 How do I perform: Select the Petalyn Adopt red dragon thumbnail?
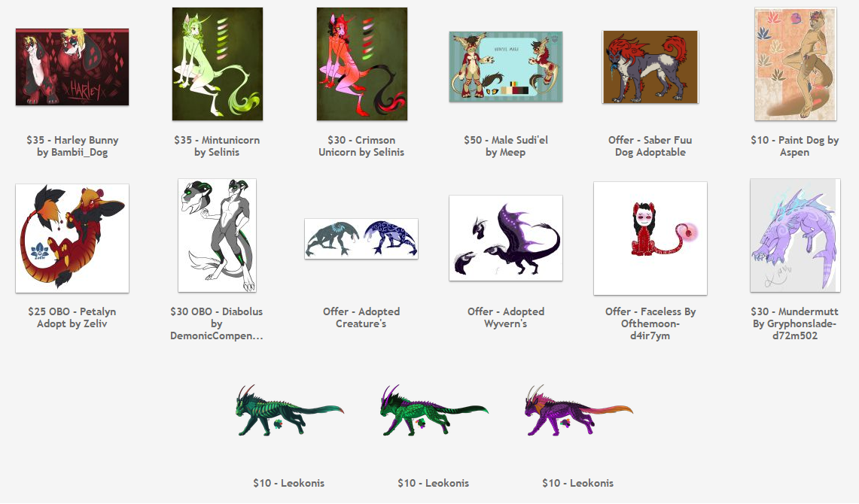72,238
